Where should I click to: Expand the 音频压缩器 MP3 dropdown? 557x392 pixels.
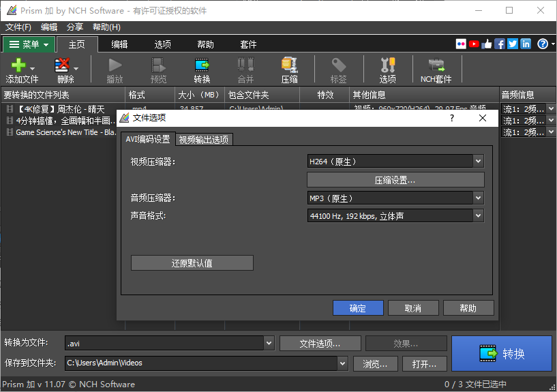click(x=478, y=198)
